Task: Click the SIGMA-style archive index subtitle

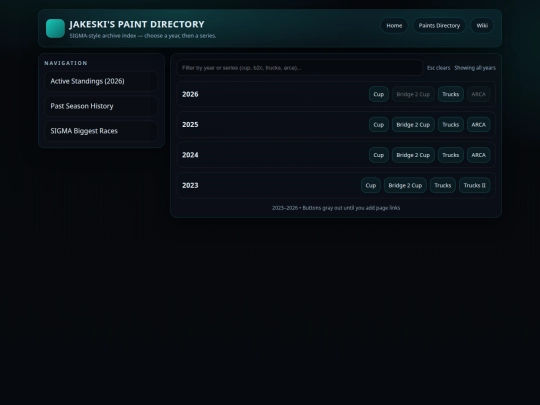Action: (x=143, y=36)
